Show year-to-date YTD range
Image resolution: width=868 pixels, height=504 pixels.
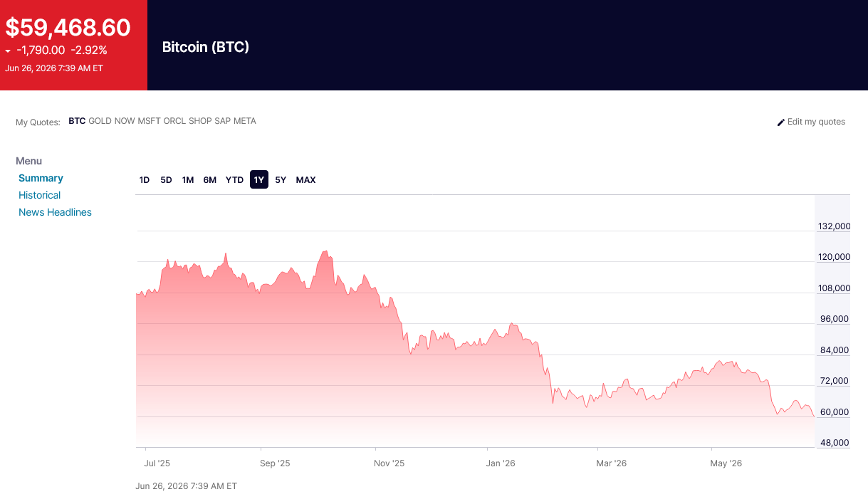coord(234,180)
